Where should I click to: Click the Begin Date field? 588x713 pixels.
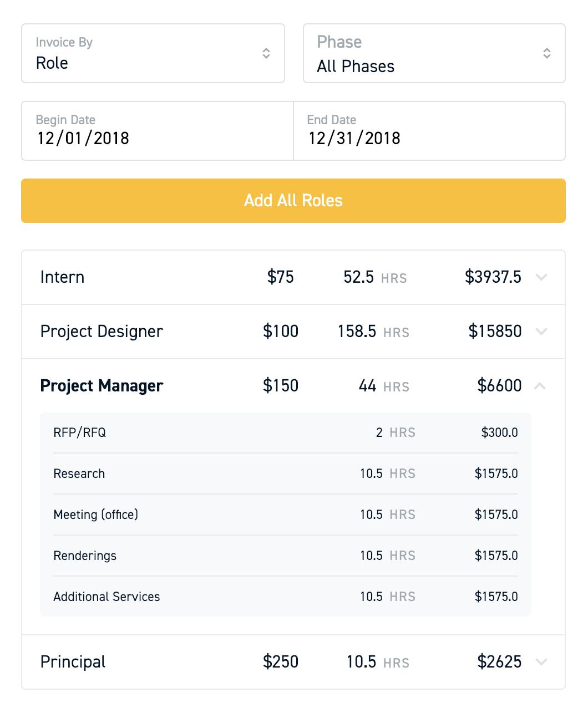[x=157, y=131]
